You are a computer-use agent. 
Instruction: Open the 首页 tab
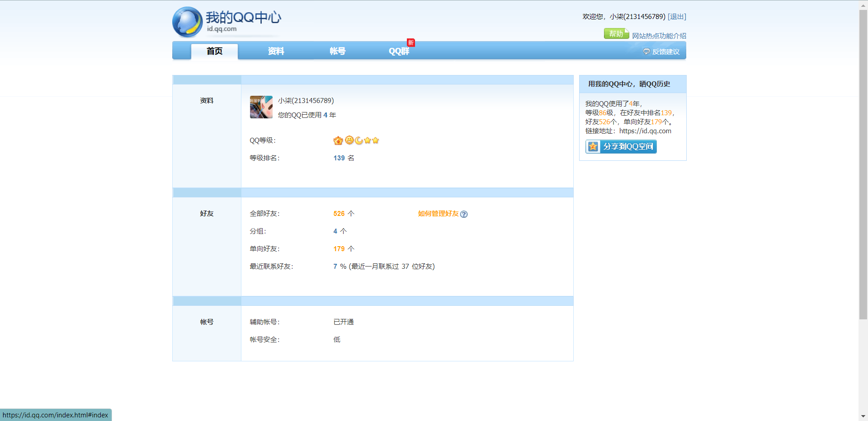[214, 51]
